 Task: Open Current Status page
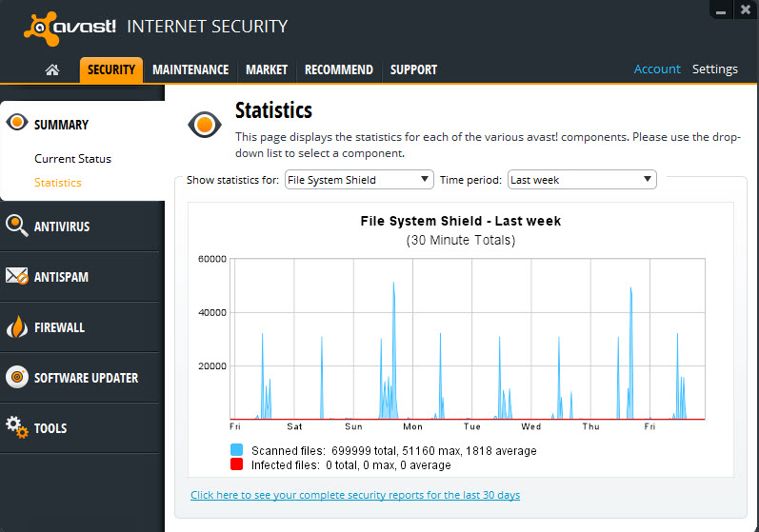[72, 159]
